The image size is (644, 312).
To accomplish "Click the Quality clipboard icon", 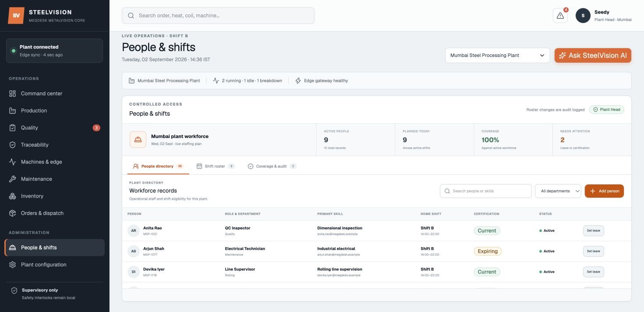I will click(x=13, y=128).
